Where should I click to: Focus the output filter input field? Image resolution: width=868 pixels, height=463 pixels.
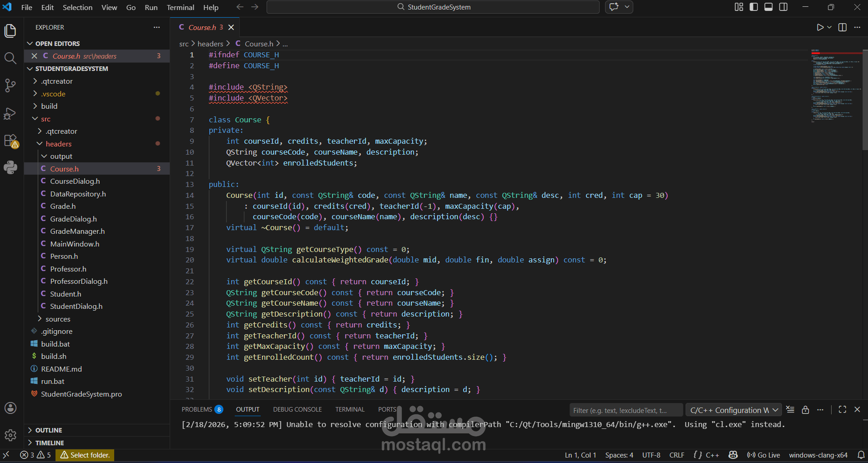pos(626,410)
